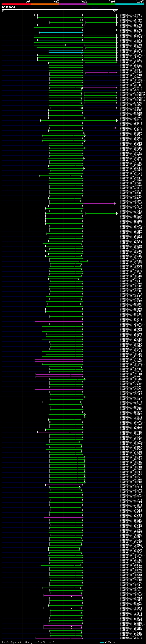Open the UniRef100_B9FHH4 hit
The width and height of the screenshot is (146, 644).
pyautogui.click(x=131, y=374)
